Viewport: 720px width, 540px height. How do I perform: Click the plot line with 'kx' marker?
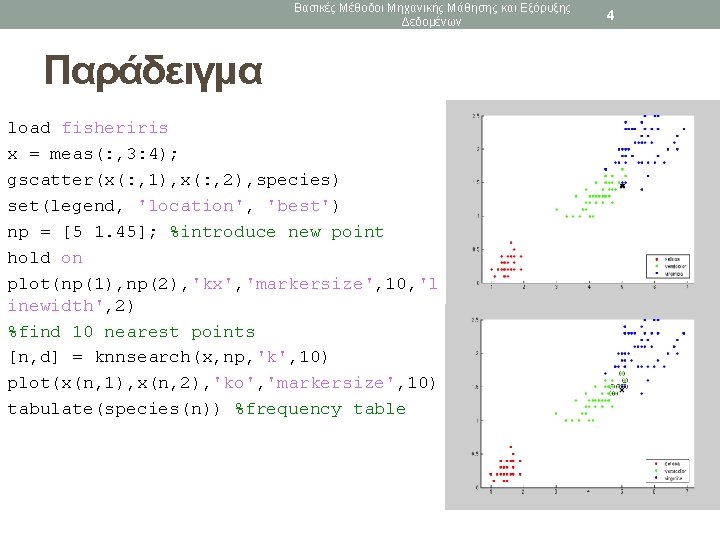(223, 295)
